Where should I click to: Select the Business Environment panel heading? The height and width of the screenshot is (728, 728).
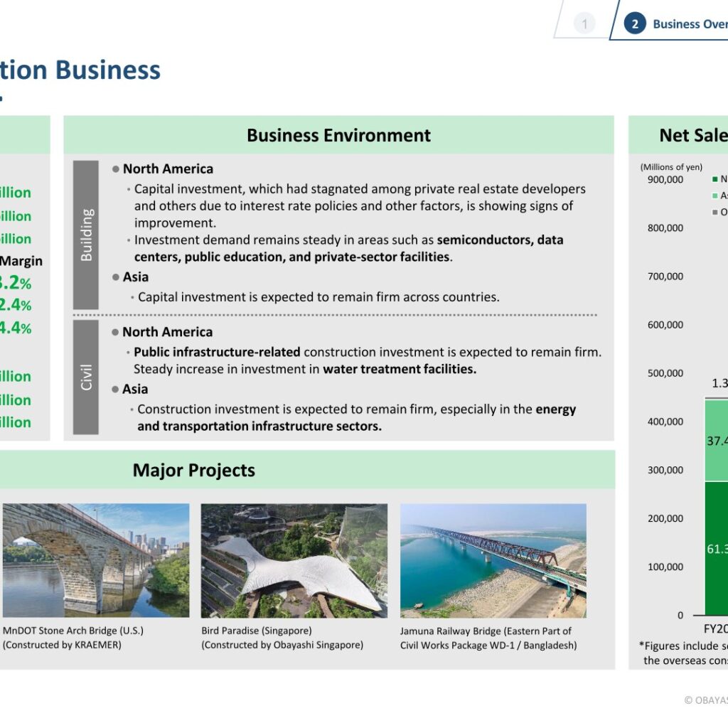coord(338,135)
